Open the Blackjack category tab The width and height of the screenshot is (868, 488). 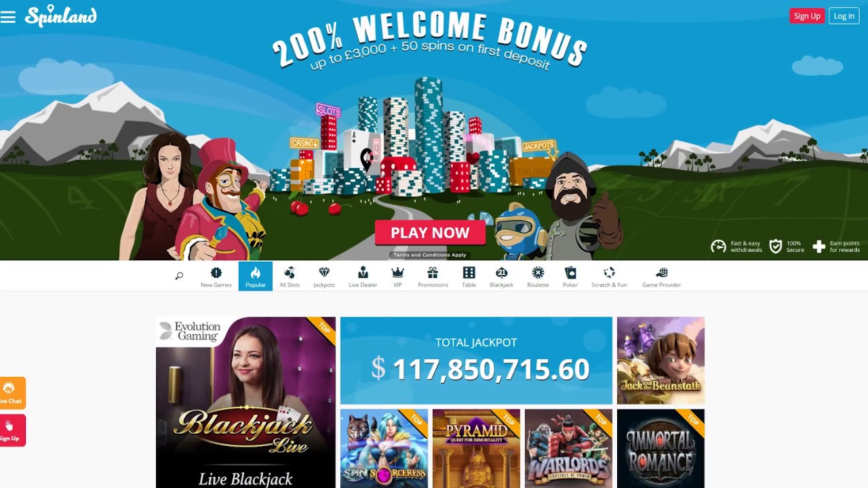(x=502, y=277)
